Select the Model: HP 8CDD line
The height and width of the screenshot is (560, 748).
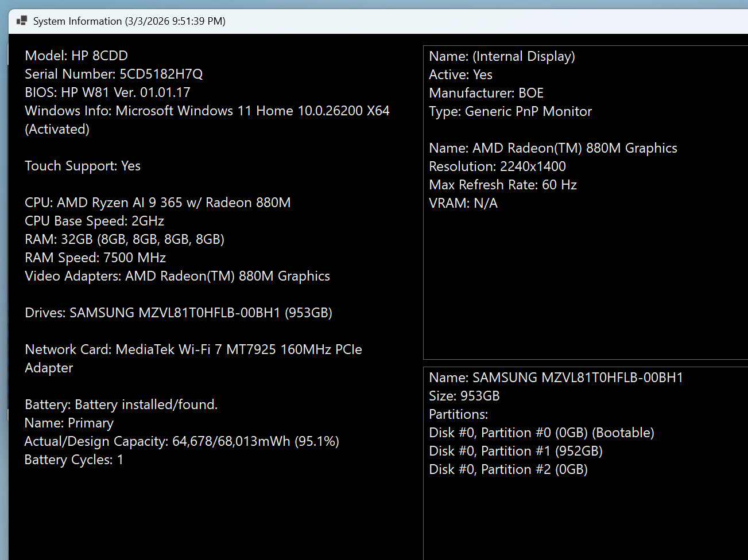point(76,56)
